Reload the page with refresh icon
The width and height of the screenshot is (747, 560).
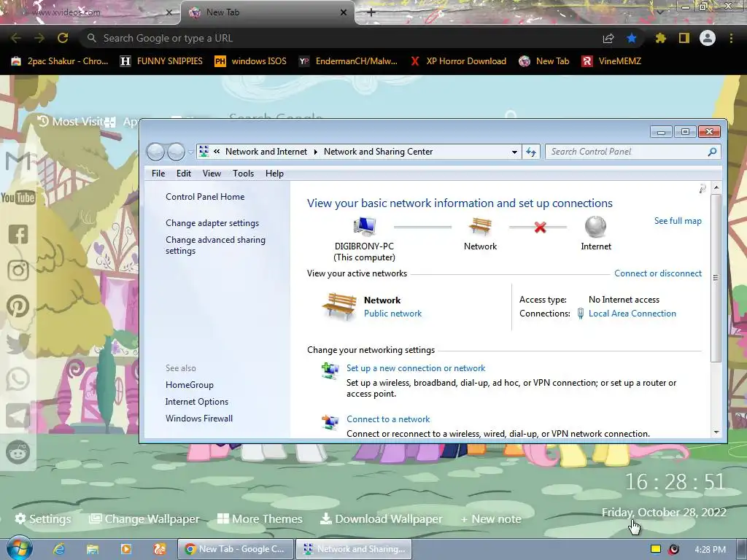(x=63, y=38)
